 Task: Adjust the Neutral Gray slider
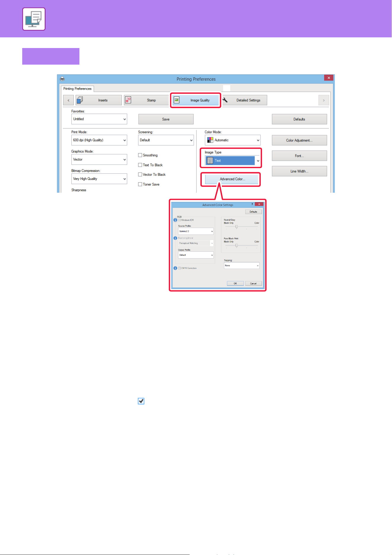(x=236, y=227)
